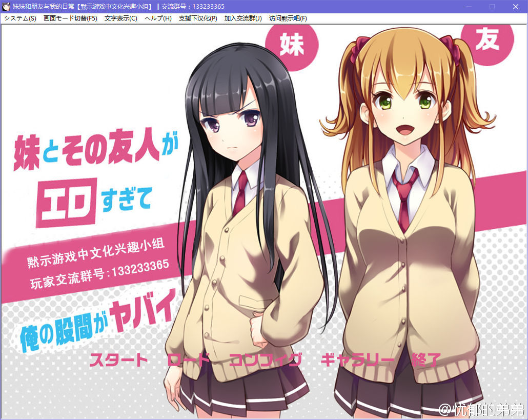Viewport: 528px width, 420px height.
Task: Click the ロード button to load a save
Action: tap(188, 359)
